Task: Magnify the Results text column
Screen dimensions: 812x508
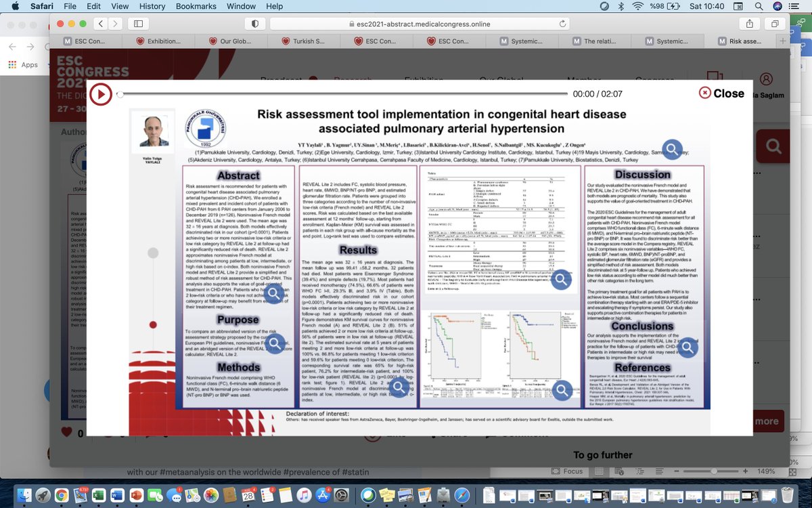Action: click(399, 387)
